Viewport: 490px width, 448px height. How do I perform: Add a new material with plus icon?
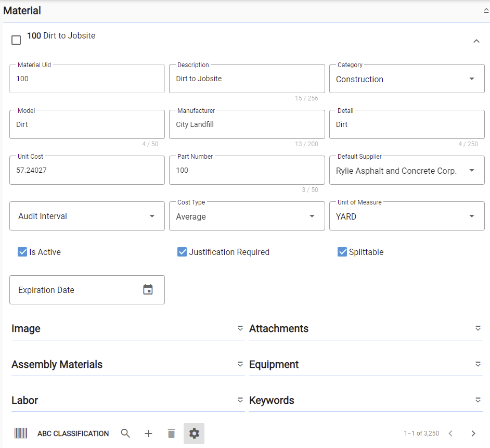point(148,433)
